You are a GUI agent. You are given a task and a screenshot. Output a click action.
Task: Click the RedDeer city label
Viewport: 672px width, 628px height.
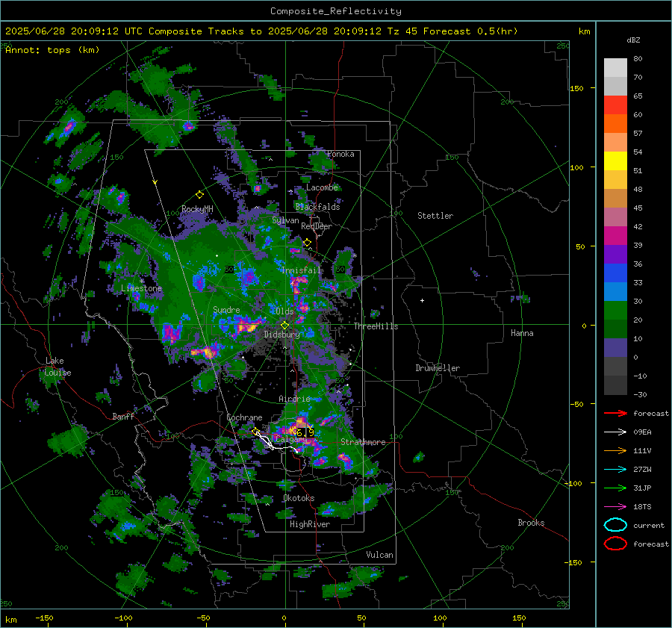tap(317, 226)
